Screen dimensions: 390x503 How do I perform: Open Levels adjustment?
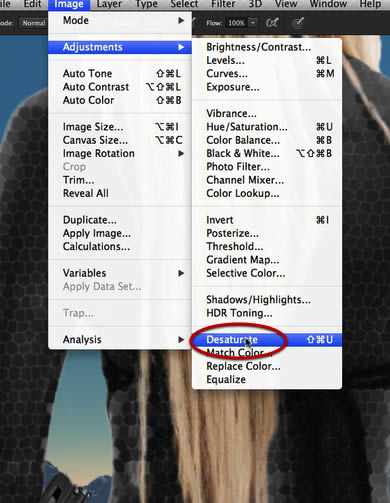click(x=267, y=60)
